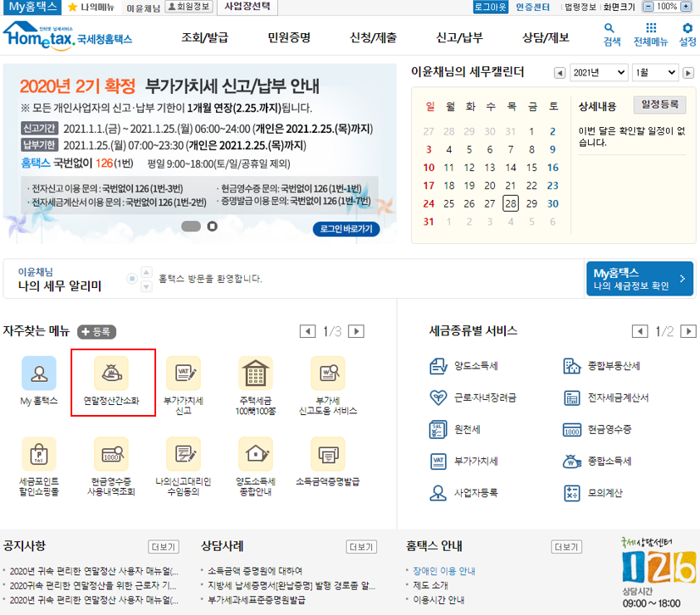
Task: Show previous page of 세금종류별 서비스
Action: pyautogui.click(x=639, y=331)
